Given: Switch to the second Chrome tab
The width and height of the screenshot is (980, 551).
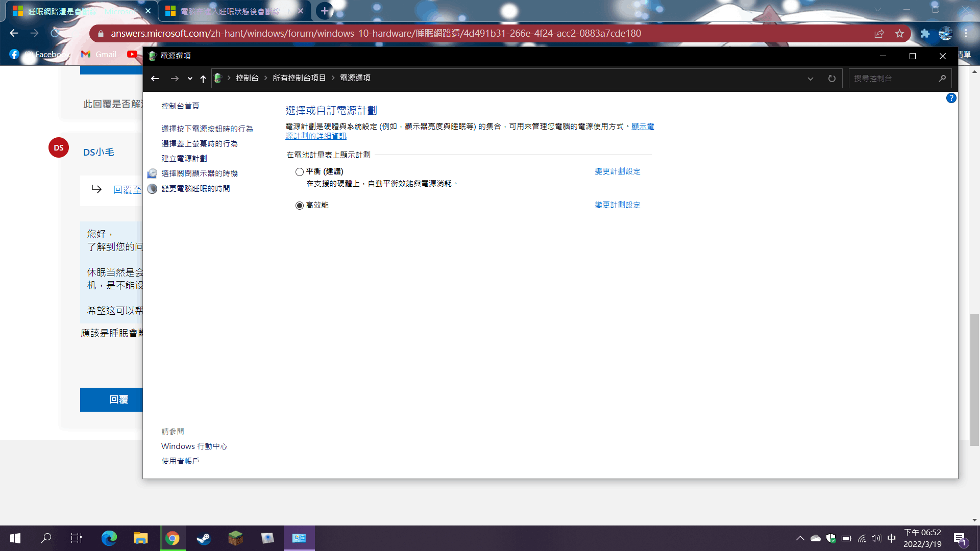Looking at the screenshot, I should pos(230,11).
